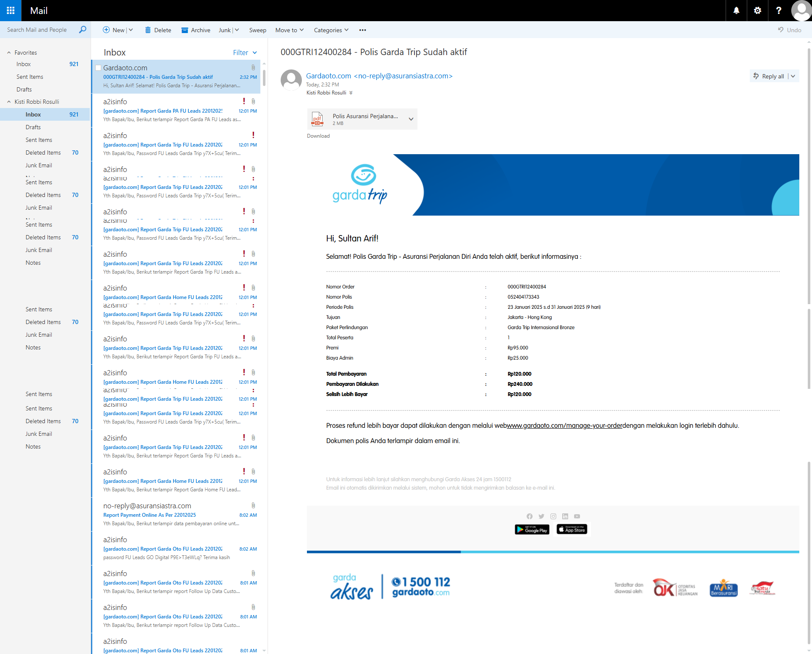Open notifications bell
The image size is (812, 654).
click(736, 11)
